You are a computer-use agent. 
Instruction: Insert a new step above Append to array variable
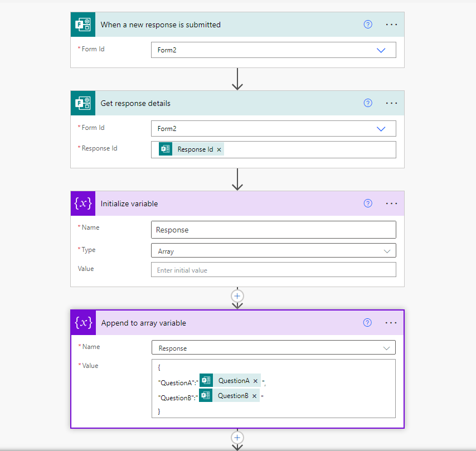point(237,296)
